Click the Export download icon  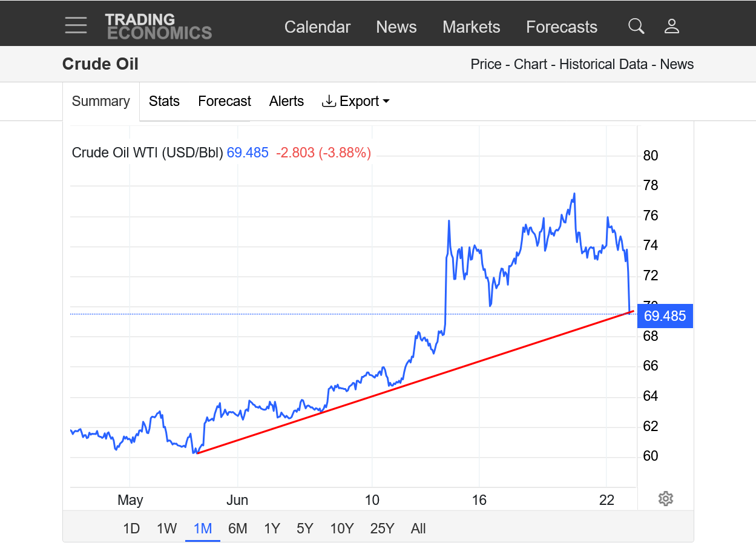coord(329,101)
